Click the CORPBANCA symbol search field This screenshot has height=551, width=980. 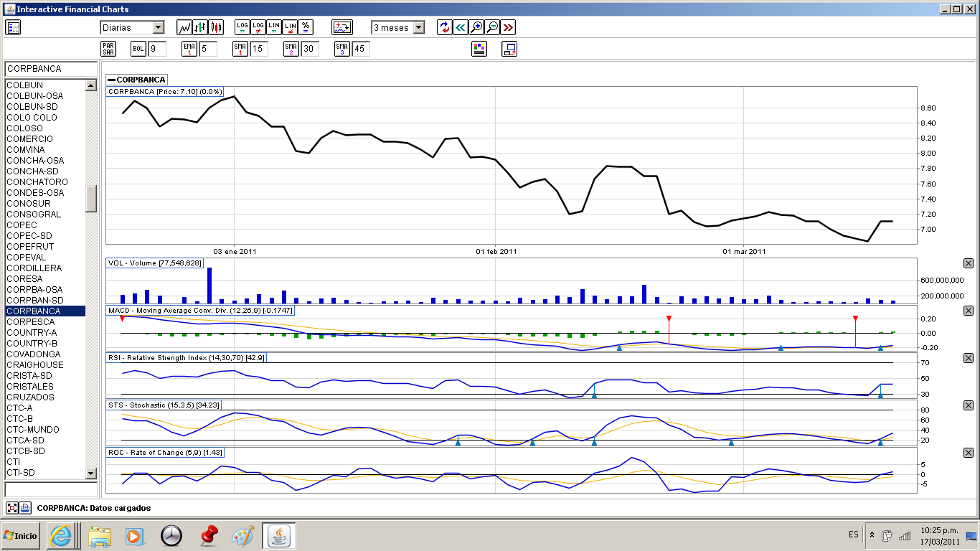(51, 69)
